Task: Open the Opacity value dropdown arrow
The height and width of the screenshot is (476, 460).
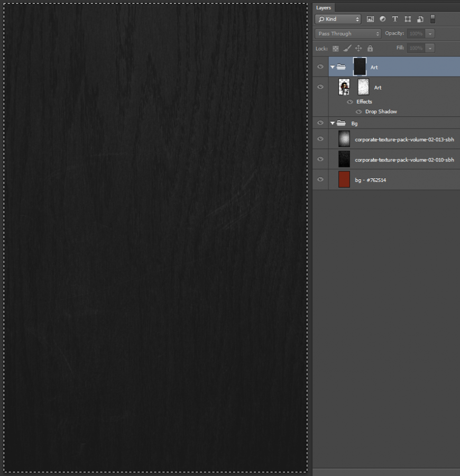Action: click(x=429, y=33)
